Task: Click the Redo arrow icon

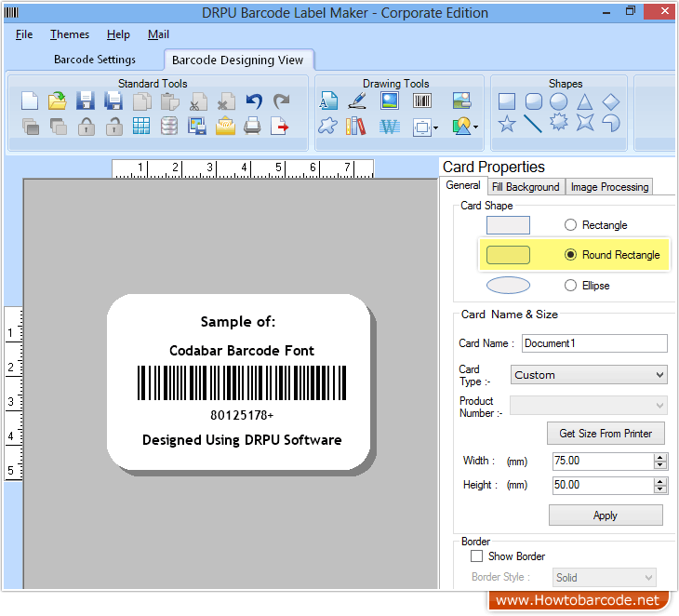Action: pyautogui.click(x=282, y=101)
